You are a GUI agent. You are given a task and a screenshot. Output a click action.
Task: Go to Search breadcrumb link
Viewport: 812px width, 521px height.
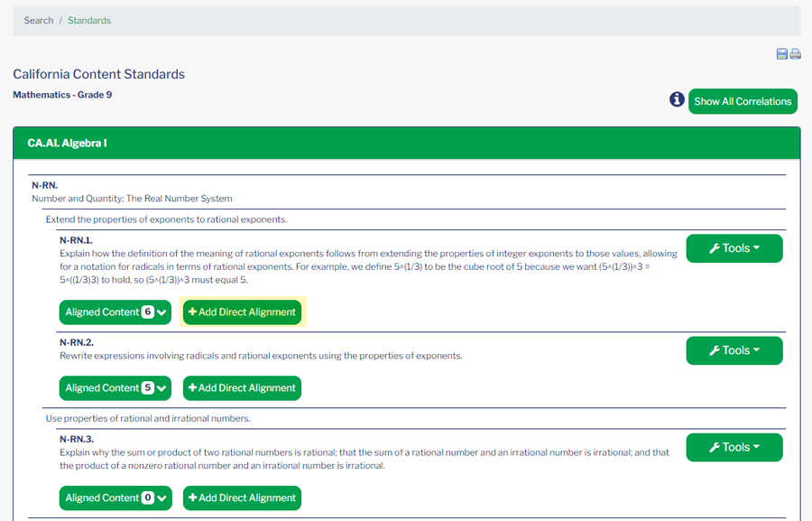click(x=39, y=20)
